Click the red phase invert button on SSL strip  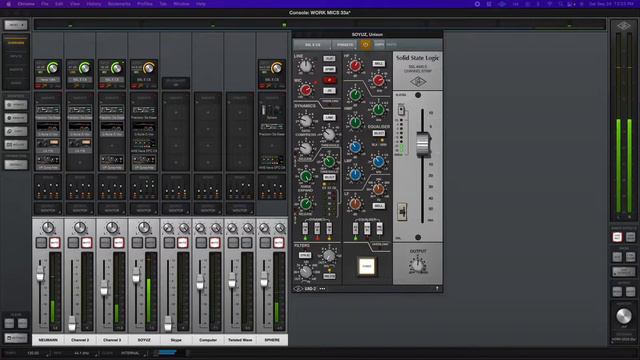pos(329,80)
